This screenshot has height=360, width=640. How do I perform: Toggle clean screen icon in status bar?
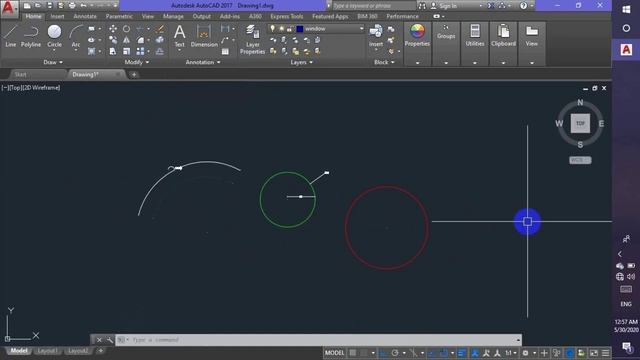594,353
